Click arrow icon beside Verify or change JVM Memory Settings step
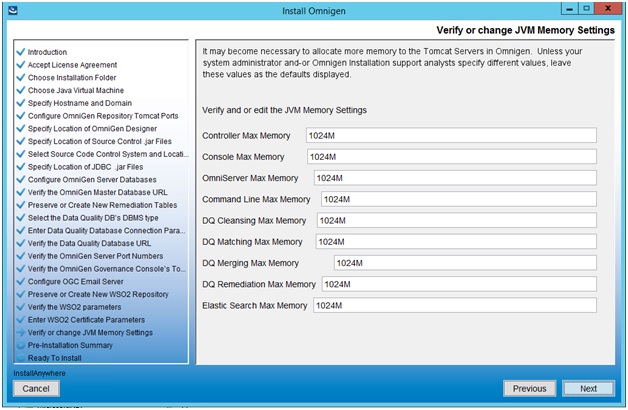 20,332
